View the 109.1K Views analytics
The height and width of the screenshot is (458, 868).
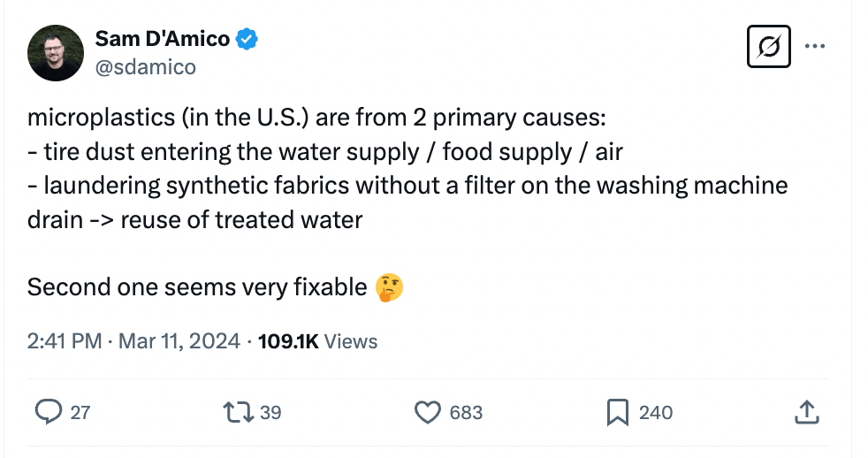point(317,341)
